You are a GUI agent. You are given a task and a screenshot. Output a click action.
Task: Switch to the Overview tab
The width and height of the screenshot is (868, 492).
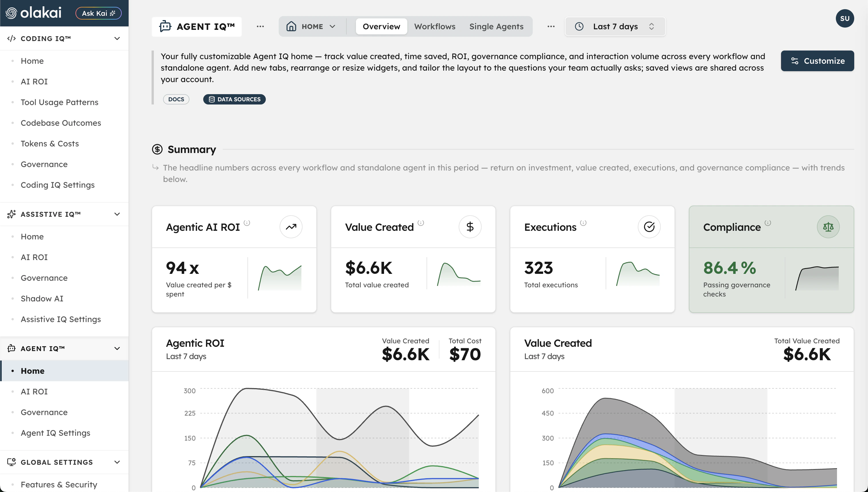point(381,26)
